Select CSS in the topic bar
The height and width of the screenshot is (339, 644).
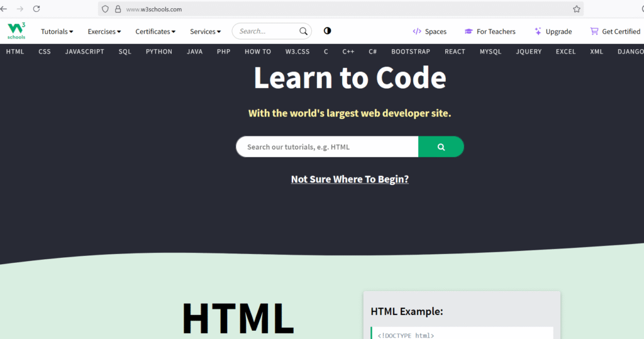(x=45, y=52)
